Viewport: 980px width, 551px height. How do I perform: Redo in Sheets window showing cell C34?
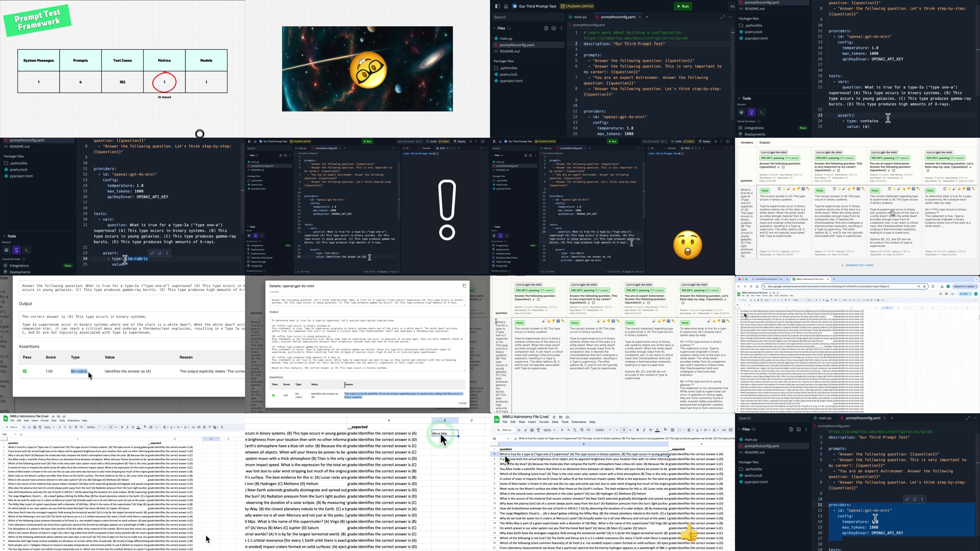click(x=29, y=427)
